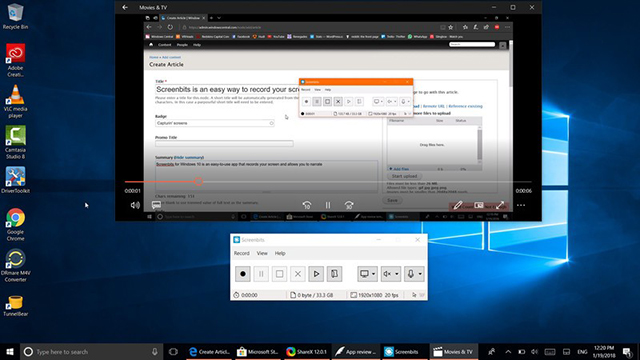Toggle mouse cursor capture icon in status bar

[414, 295]
